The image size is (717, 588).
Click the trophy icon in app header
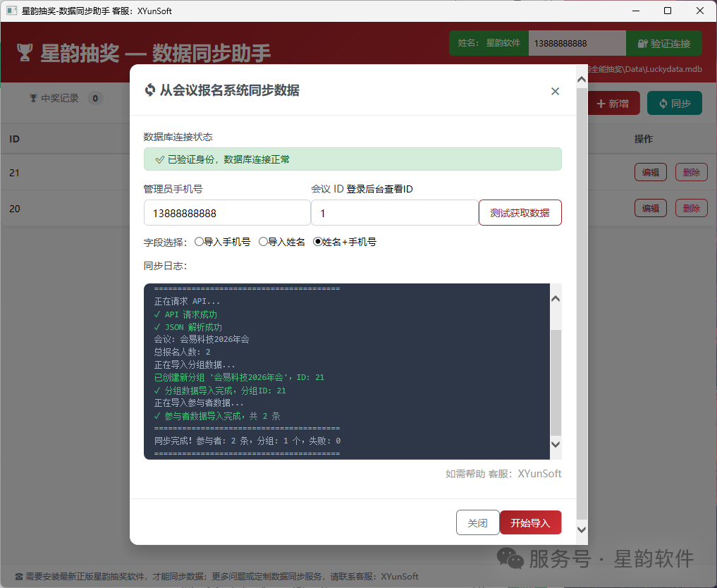[x=25, y=53]
